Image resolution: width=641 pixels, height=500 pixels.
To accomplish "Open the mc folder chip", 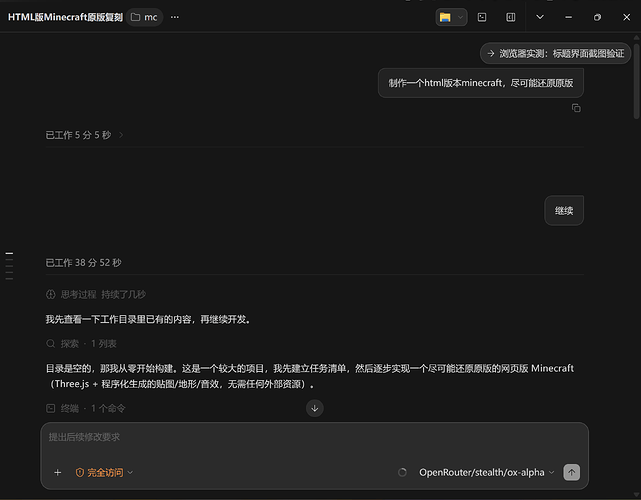I will click(x=144, y=17).
